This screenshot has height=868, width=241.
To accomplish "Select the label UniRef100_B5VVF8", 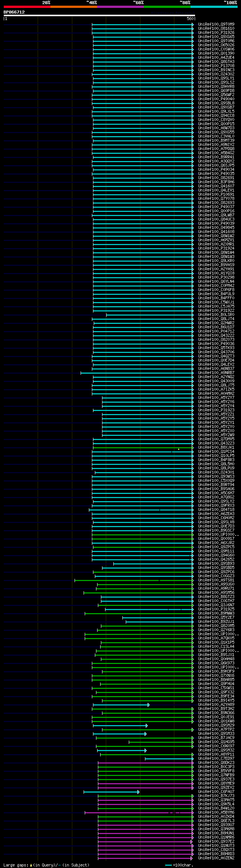I will (x=216, y=771).
